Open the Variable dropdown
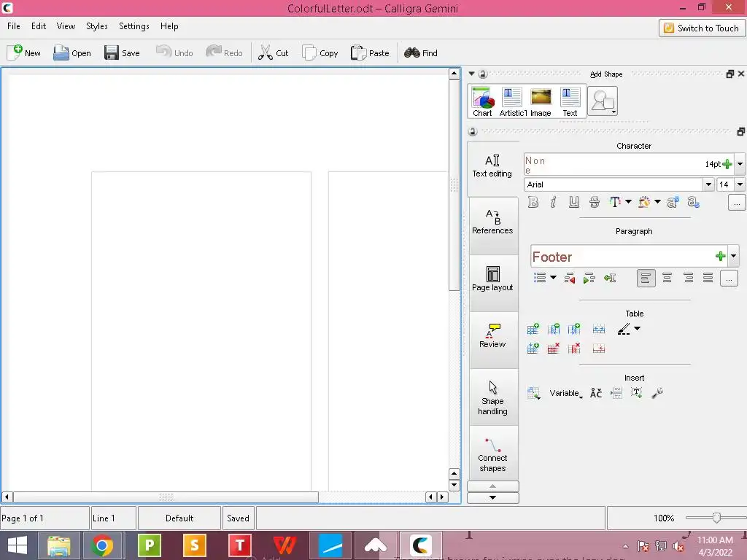Screen dimensions: 747x560 pos(566,393)
